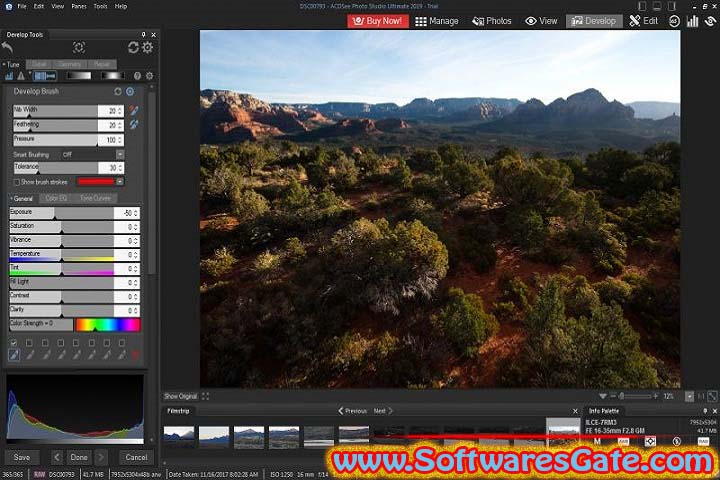Open the Panes menu

[x=79, y=6]
